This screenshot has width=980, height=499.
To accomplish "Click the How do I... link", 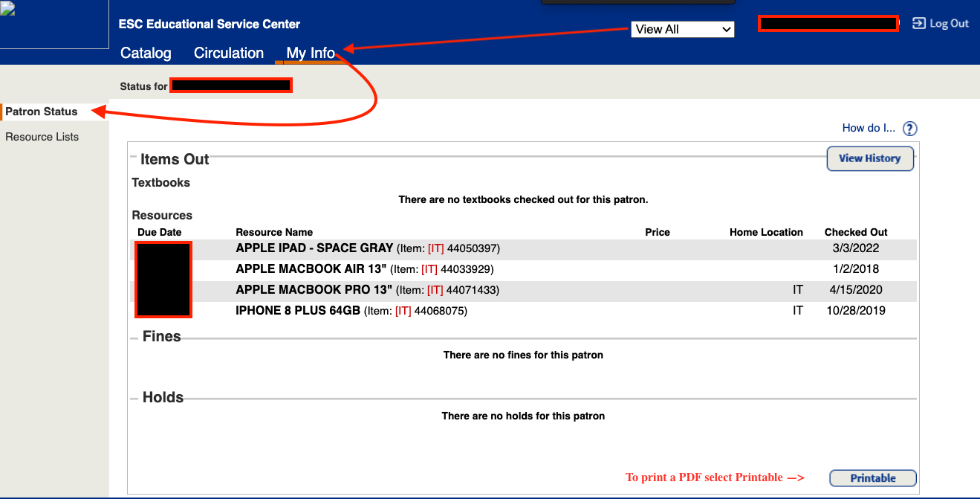I will pos(868,128).
